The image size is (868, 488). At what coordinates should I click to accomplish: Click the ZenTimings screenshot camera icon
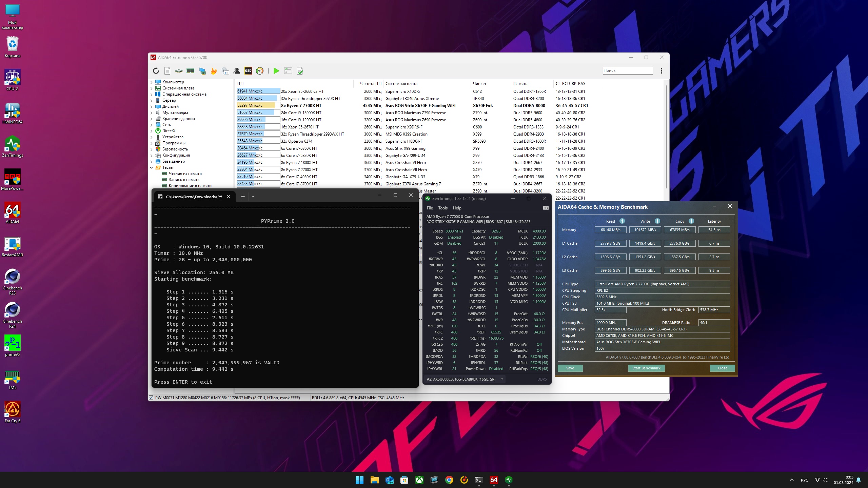point(546,208)
